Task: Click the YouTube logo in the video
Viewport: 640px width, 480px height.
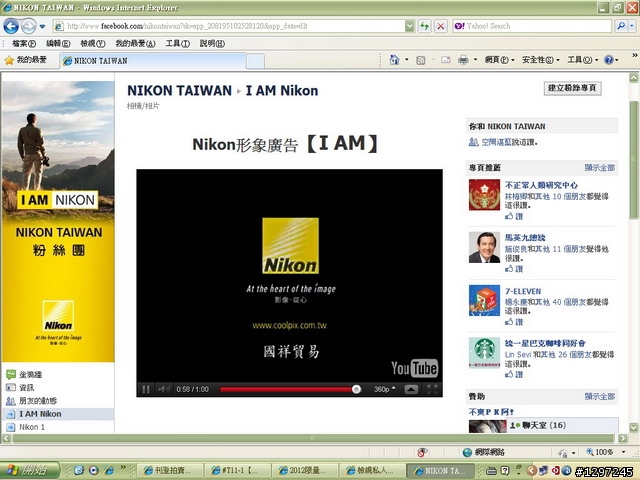Action: click(414, 368)
